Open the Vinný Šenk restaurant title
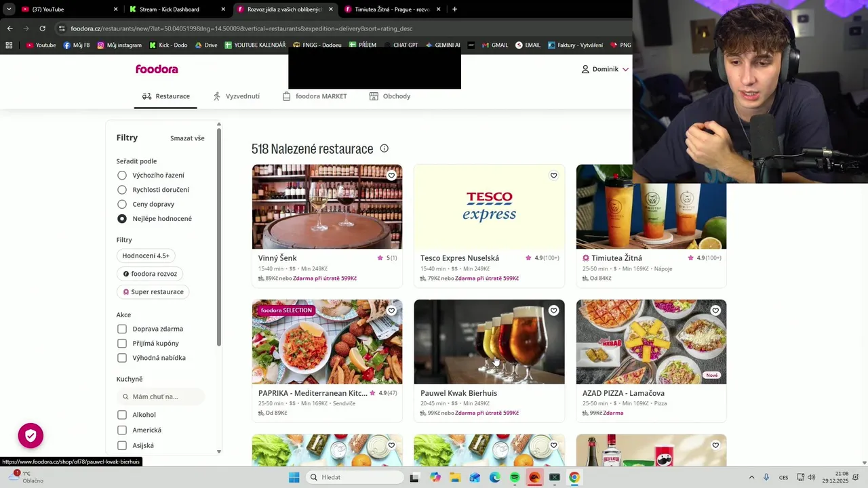The height and width of the screenshot is (488, 868). point(277,258)
